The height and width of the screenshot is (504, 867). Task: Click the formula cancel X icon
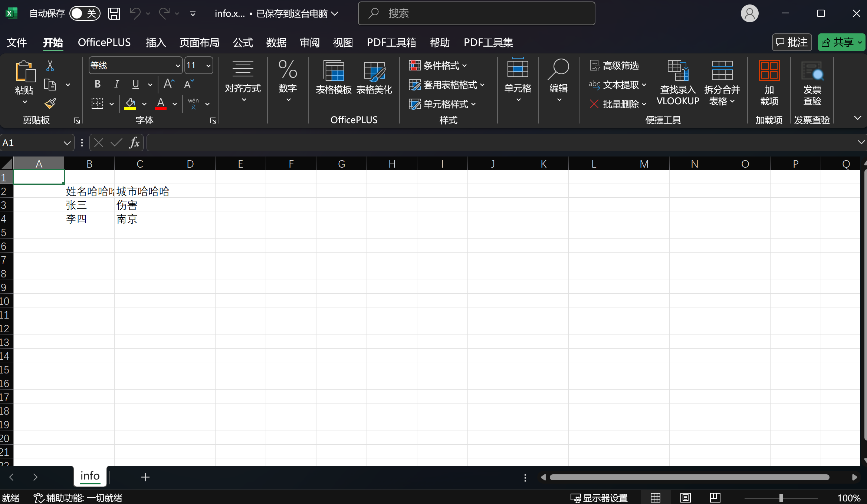click(x=99, y=143)
